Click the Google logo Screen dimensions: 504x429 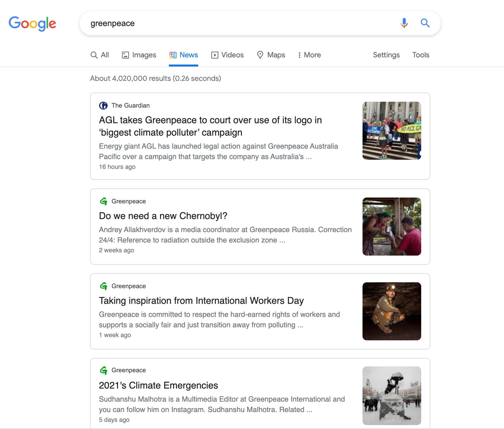coord(32,23)
